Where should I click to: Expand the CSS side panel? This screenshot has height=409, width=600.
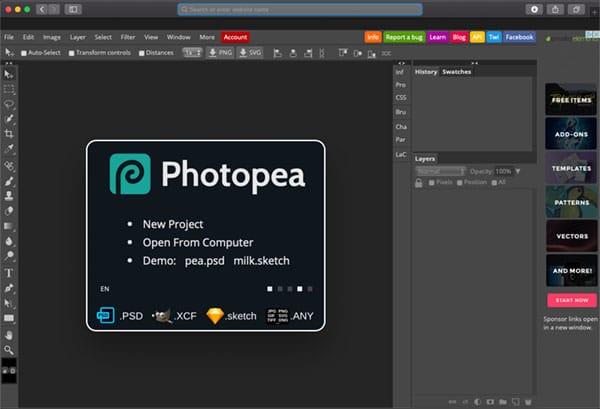click(401, 98)
